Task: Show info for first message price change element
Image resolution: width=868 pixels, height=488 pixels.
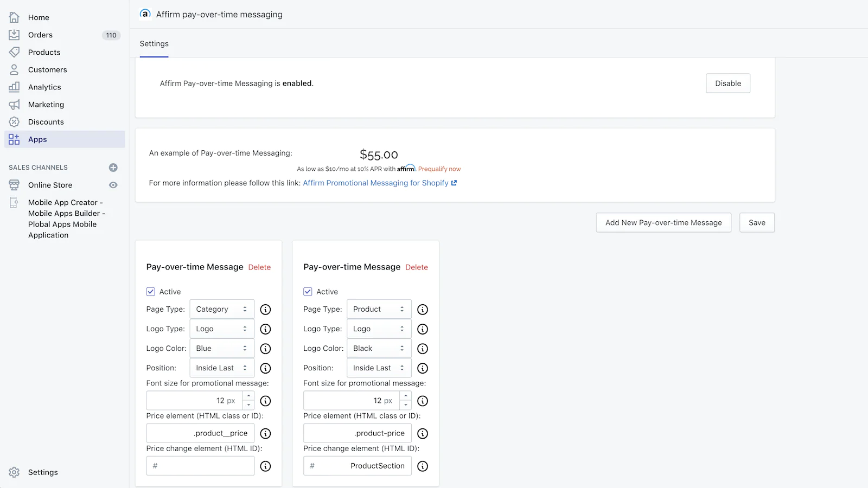Action: click(265, 466)
